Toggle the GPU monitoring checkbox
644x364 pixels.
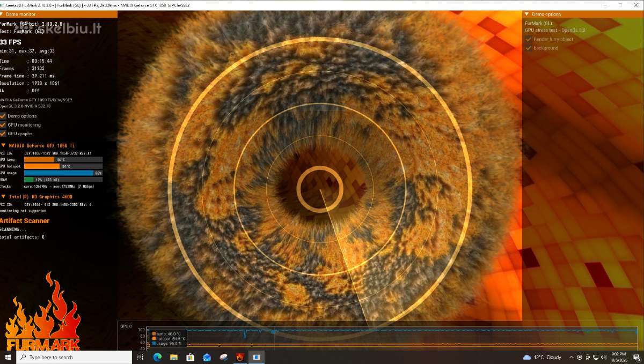coord(3,124)
